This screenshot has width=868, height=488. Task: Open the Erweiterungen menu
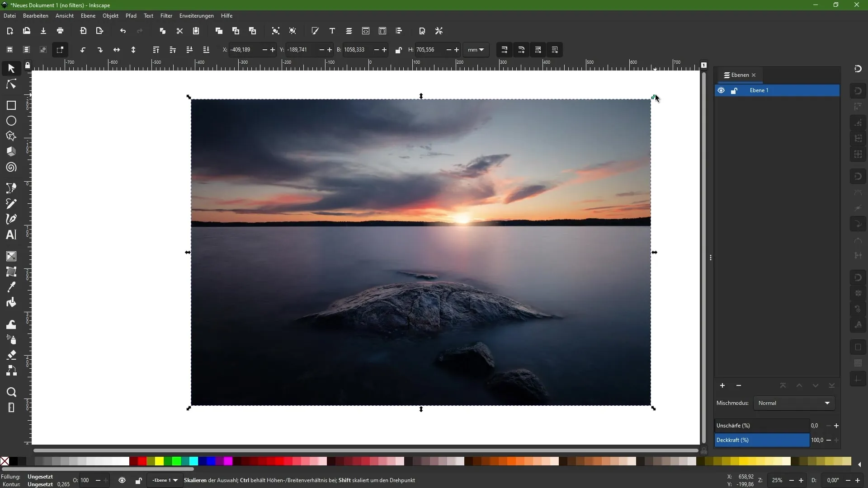tap(197, 16)
